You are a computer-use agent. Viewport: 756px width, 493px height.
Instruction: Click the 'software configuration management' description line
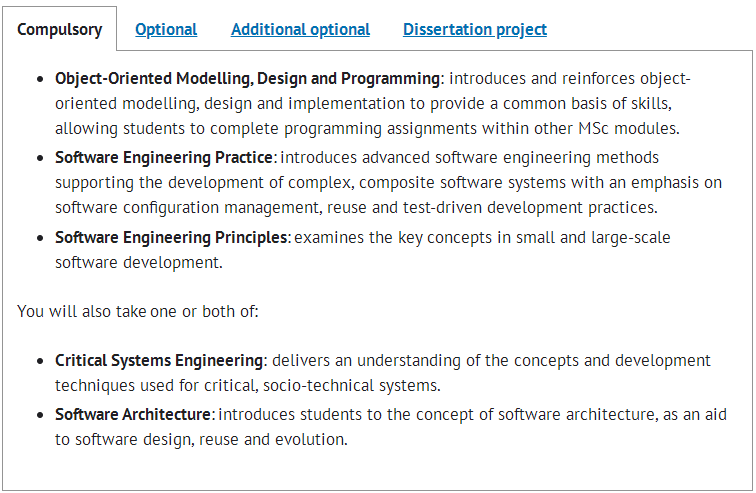click(x=356, y=208)
